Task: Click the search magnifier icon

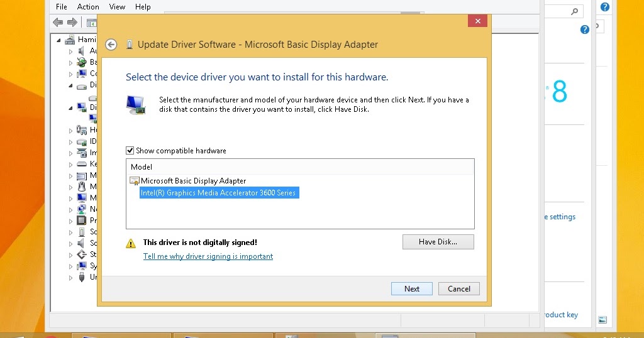Action: (x=575, y=11)
